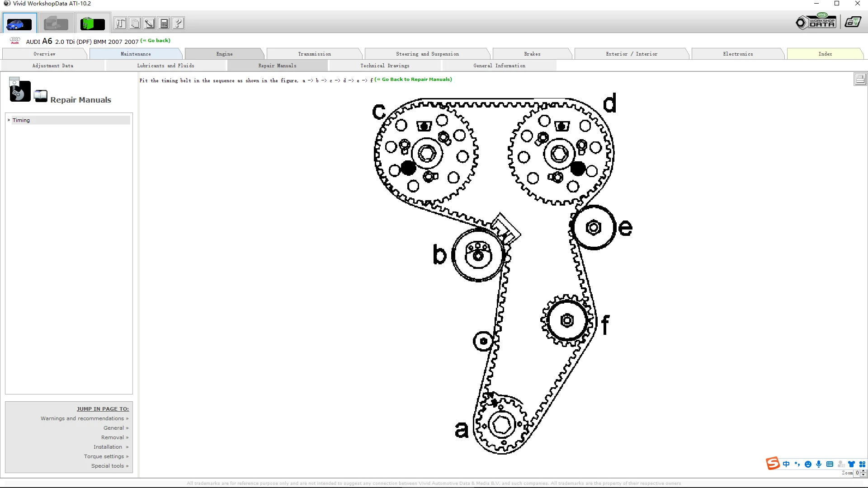
Task: Click the print icon above the diagram
Action: click(860, 79)
